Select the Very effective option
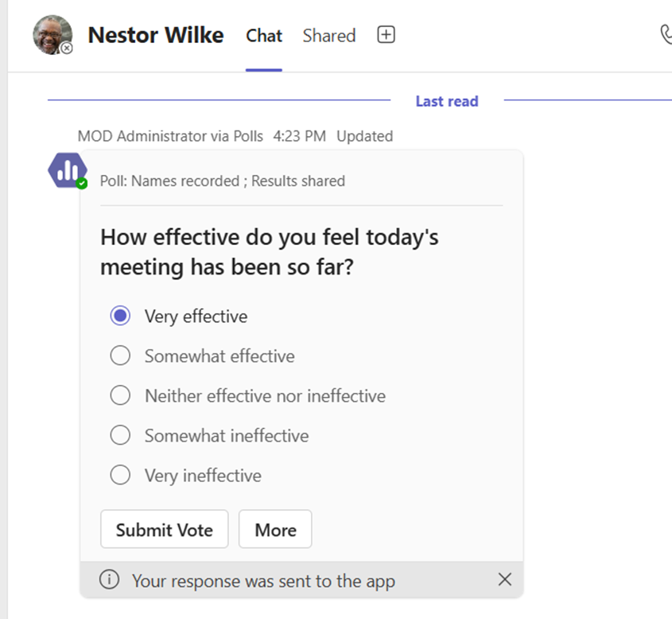 tap(120, 316)
